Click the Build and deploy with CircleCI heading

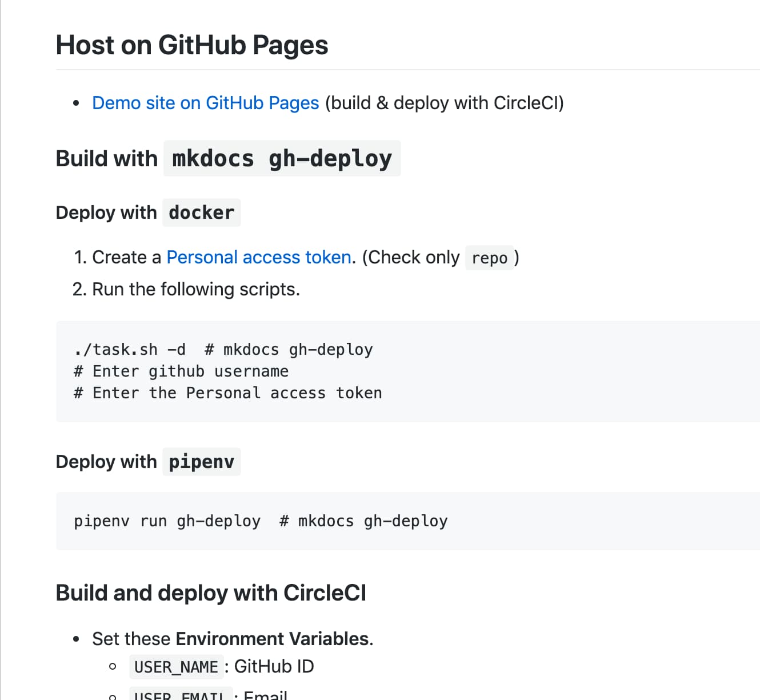click(211, 593)
